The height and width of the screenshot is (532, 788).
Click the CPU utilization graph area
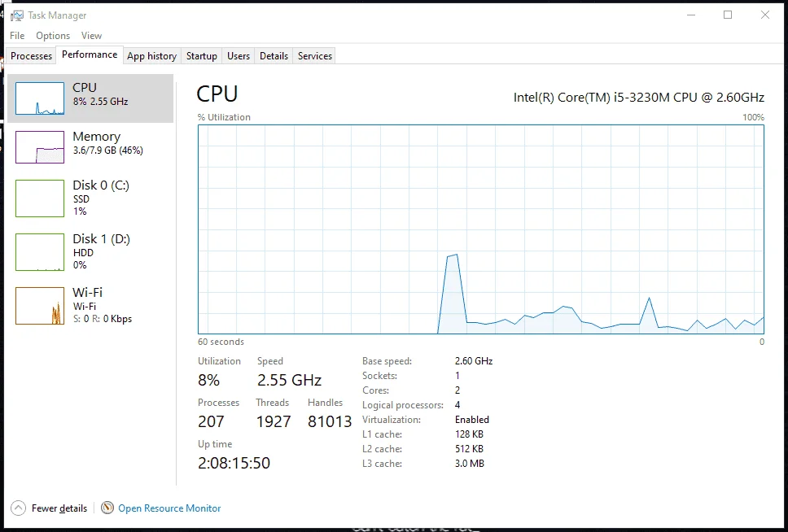tap(481, 229)
